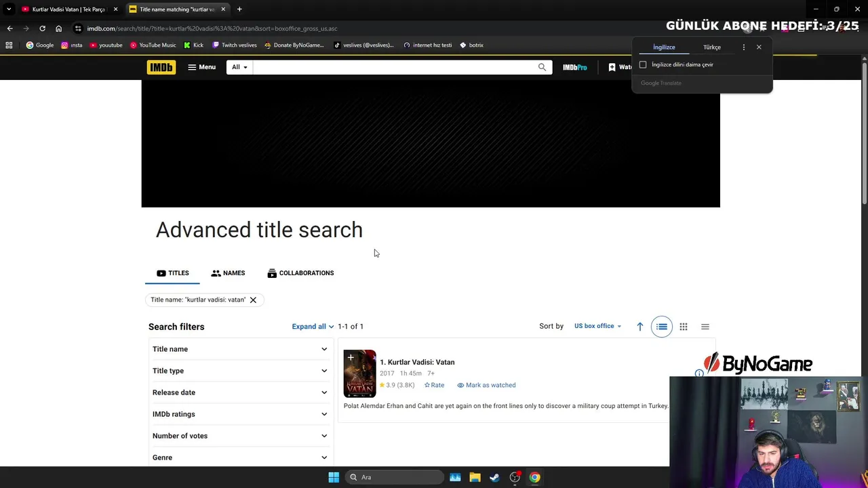Click the site information icon in address bar

pyautogui.click(x=78, y=28)
